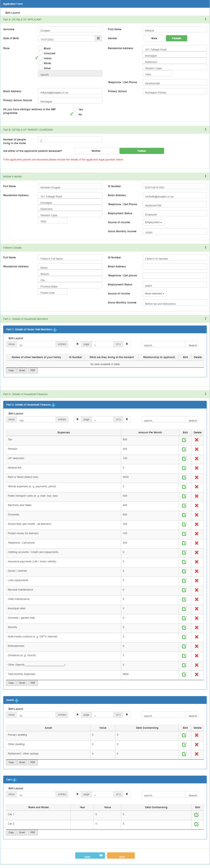The image size is (210, 868).
Task: Select the Other race radio button
Action: click(41, 68)
